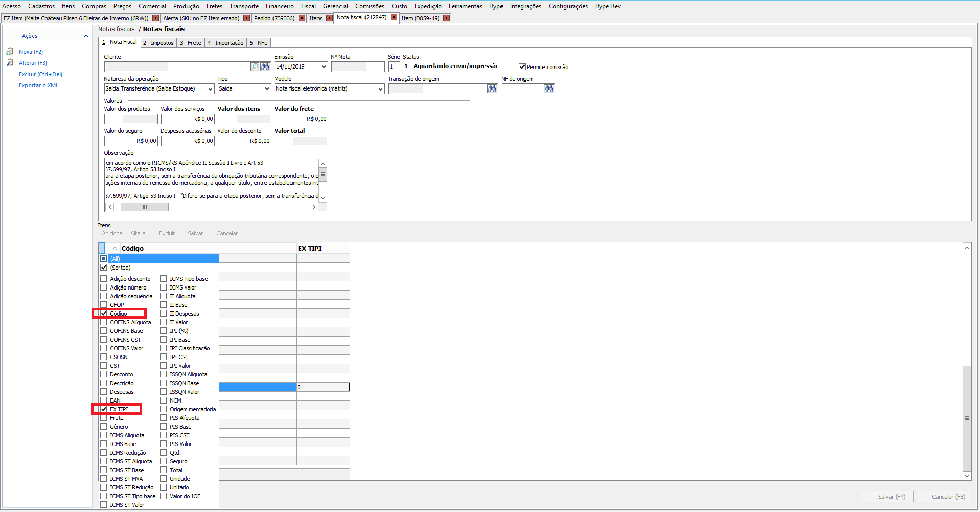
Task: Close the Nota fiscal (212847) tab
Action: point(394,17)
